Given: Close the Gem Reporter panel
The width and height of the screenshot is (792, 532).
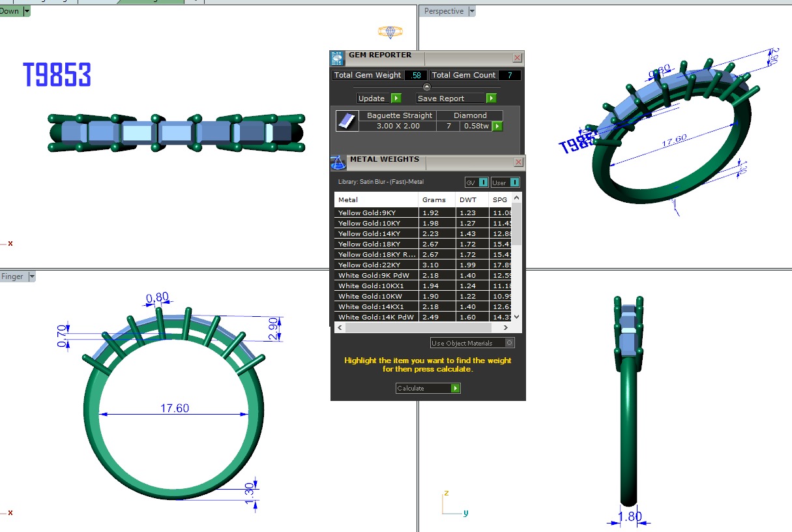Looking at the screenshot, I should point(517,57).
